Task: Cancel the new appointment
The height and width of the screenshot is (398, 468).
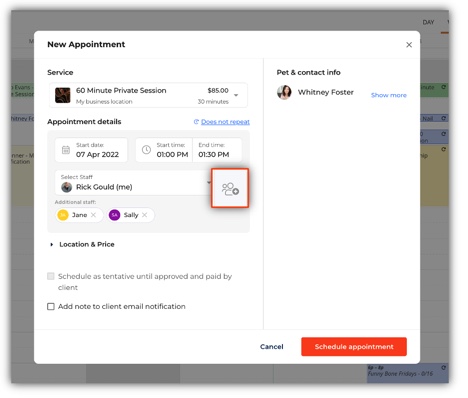Action: tap(272, 347)
